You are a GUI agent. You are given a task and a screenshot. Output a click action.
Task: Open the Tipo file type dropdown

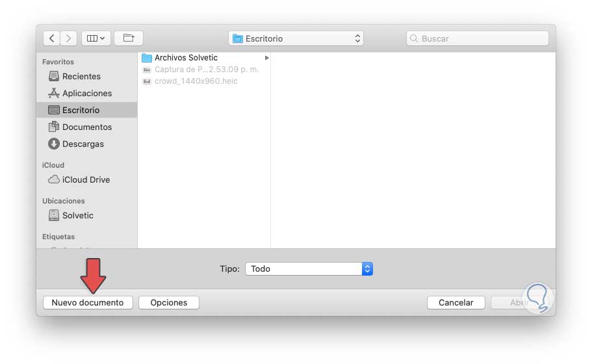click(x=309, y=269)
